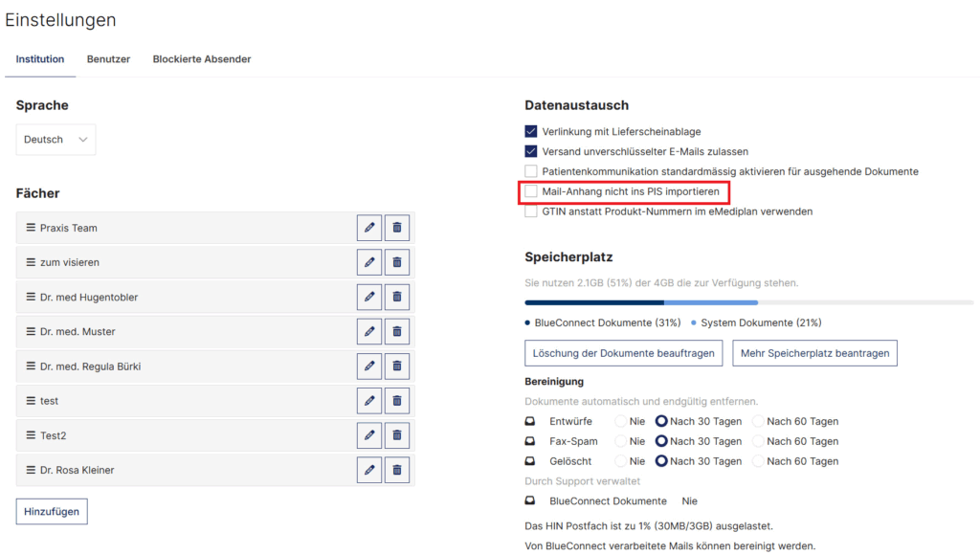Edit the Praxis Team folder with pencil icon
This screenshot has height=555, width=980.
tap(368, 228)
